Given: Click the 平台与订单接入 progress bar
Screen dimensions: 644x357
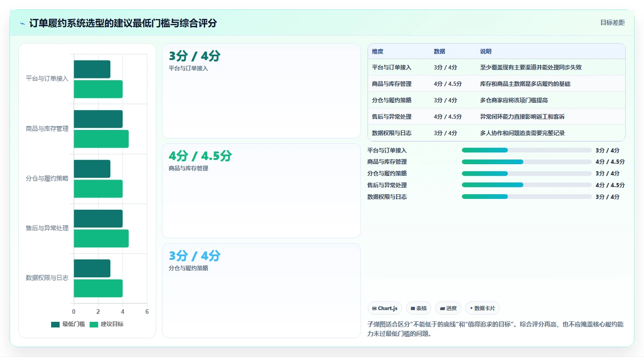Looking at the screenshot, I should click(527, 150).
